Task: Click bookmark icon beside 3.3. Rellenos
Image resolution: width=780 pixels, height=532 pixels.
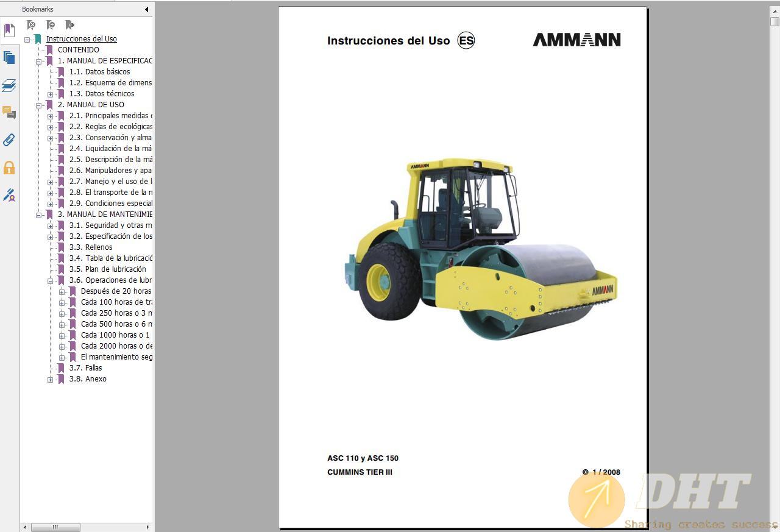Action: 61,247
